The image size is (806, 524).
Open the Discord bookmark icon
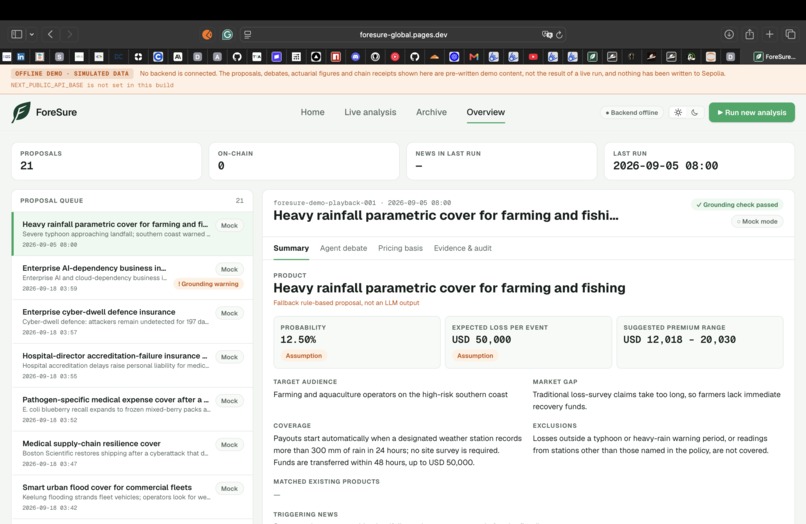(355, 57)
